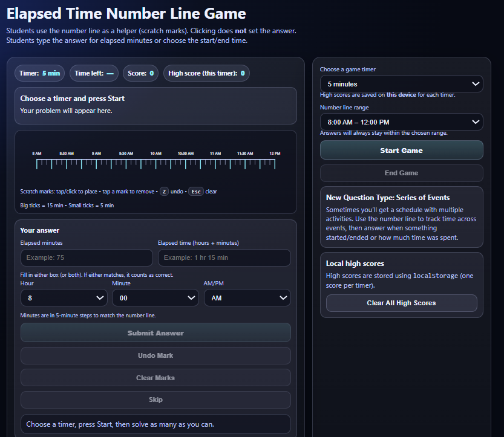Viewport: 504px width, 437px height.
Task: Place a mark at 9 AM on number line
Action: [96, 163]
